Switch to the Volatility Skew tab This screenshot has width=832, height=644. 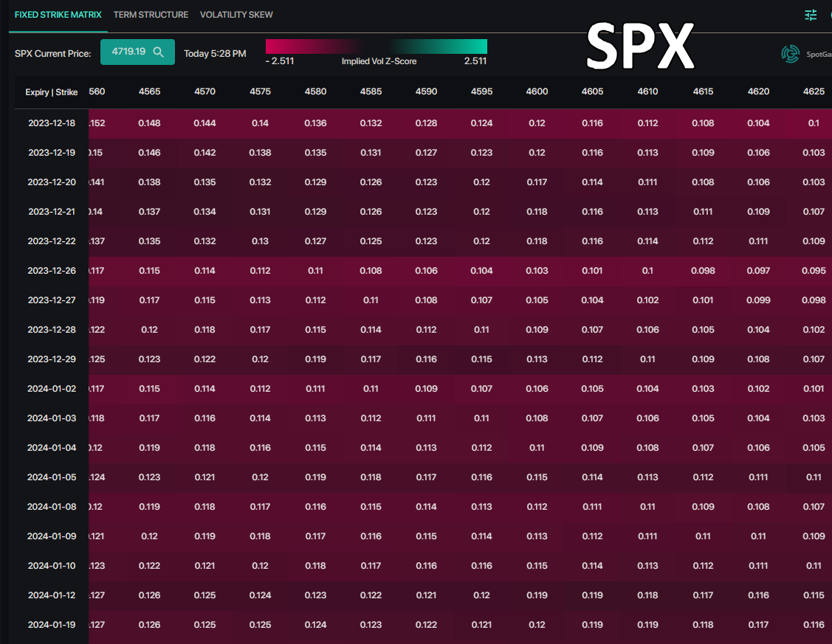[x=236, y=15]
